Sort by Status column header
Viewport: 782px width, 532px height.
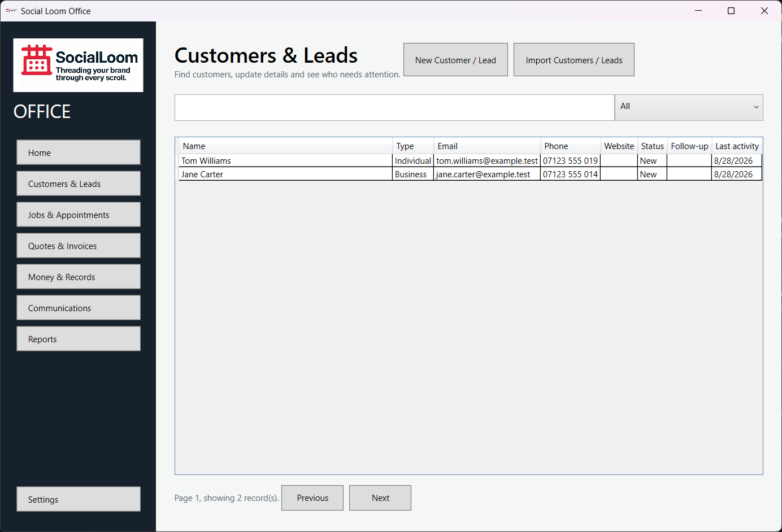[652, 146]
